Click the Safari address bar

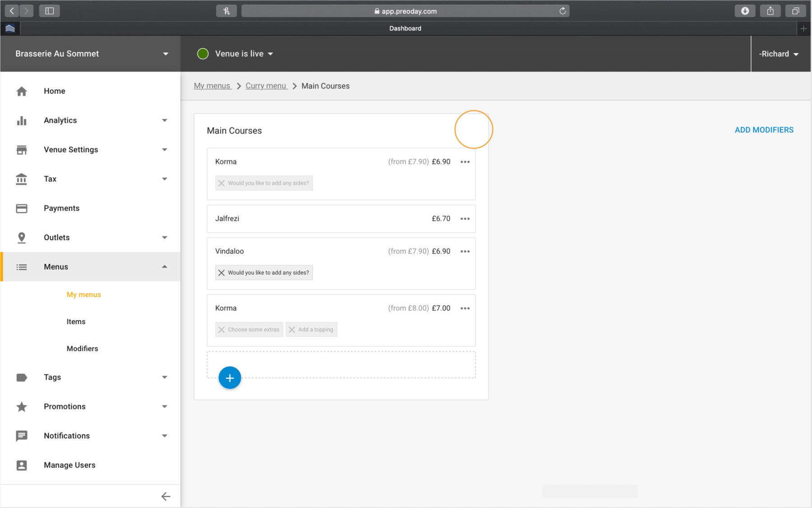click(x=405, y=11)
